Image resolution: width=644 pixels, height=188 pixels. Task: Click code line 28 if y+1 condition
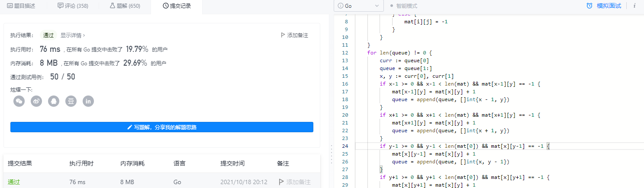(464, 177)
